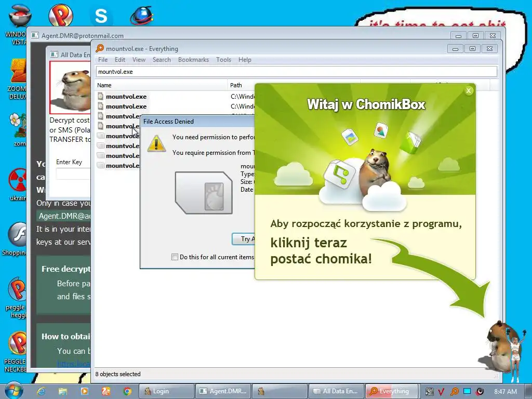Screen dimensions: 532x399
Task: Launch UC Browser from the taskbar quick launch
Action: (106, 391)
